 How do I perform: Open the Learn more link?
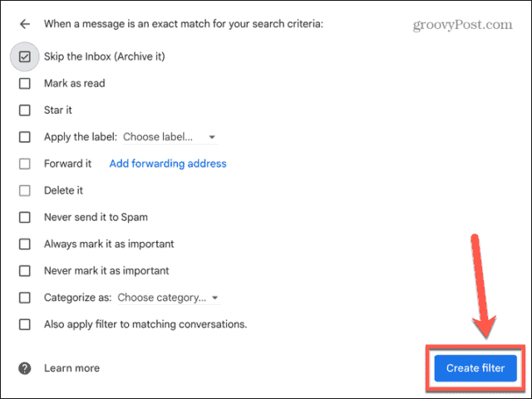(72, 368)
